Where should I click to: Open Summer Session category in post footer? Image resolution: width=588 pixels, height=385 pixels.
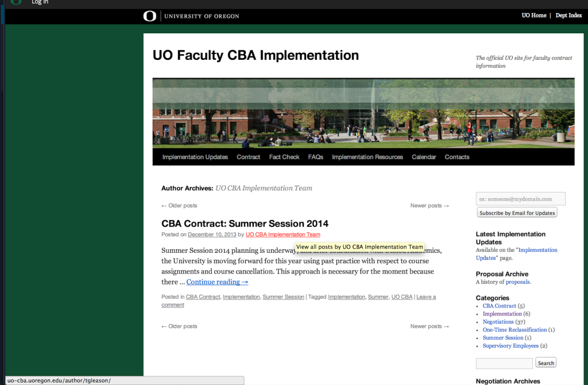coord(283,297)
